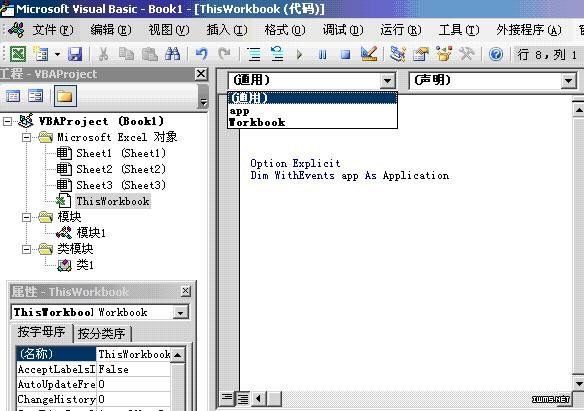
Task: Click the Insert UserForm toolbar icon
Action: point(41,54)
